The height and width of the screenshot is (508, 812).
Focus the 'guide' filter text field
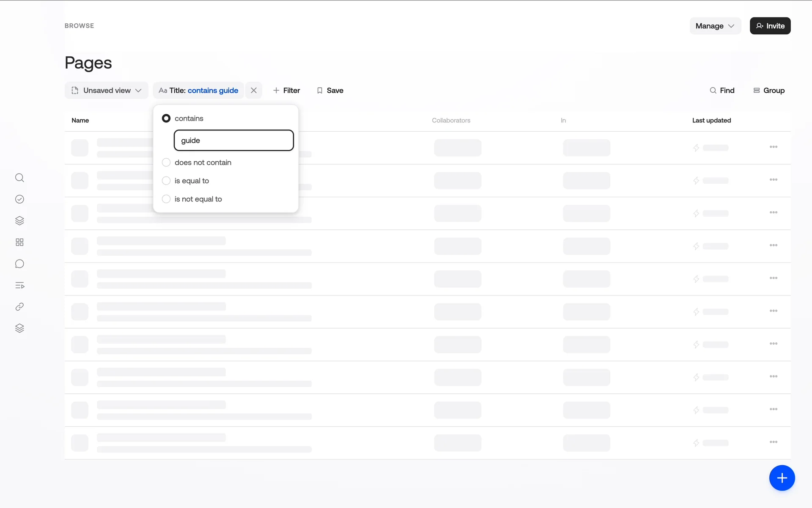(233, 140)
